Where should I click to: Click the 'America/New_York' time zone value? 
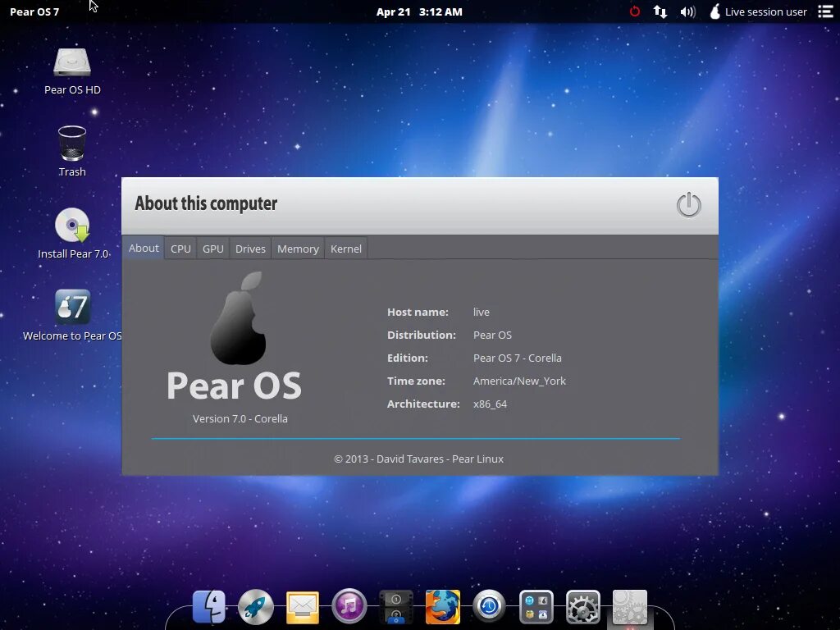519,381
